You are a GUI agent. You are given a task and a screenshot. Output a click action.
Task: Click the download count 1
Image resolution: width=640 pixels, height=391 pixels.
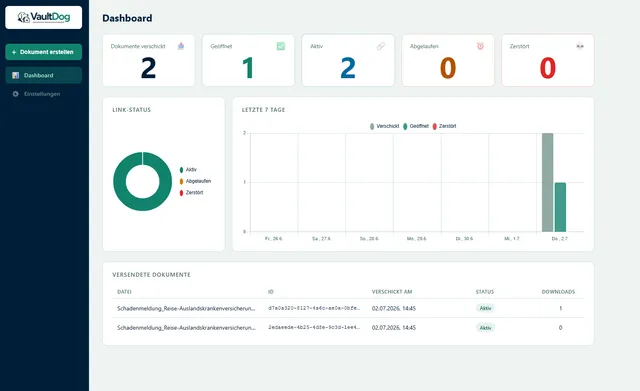560,309
